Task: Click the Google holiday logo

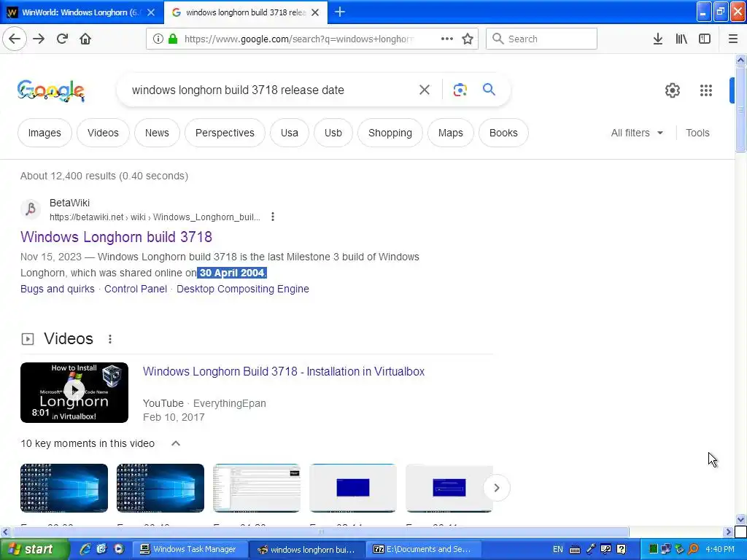Action: (x=51, y=90)
